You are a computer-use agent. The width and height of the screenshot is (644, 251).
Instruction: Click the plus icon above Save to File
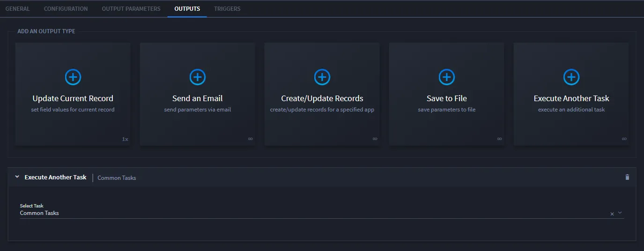[x=447, y=77]
